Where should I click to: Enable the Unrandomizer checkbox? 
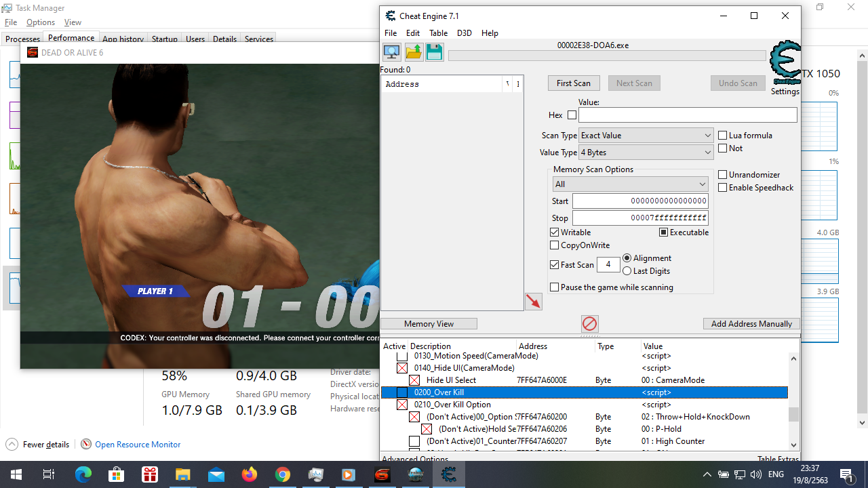click(723, 175)
